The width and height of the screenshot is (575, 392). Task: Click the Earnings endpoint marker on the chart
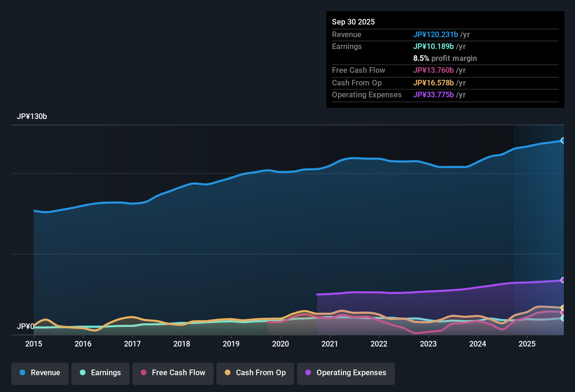pyautogui.click(x=563, y=318)
